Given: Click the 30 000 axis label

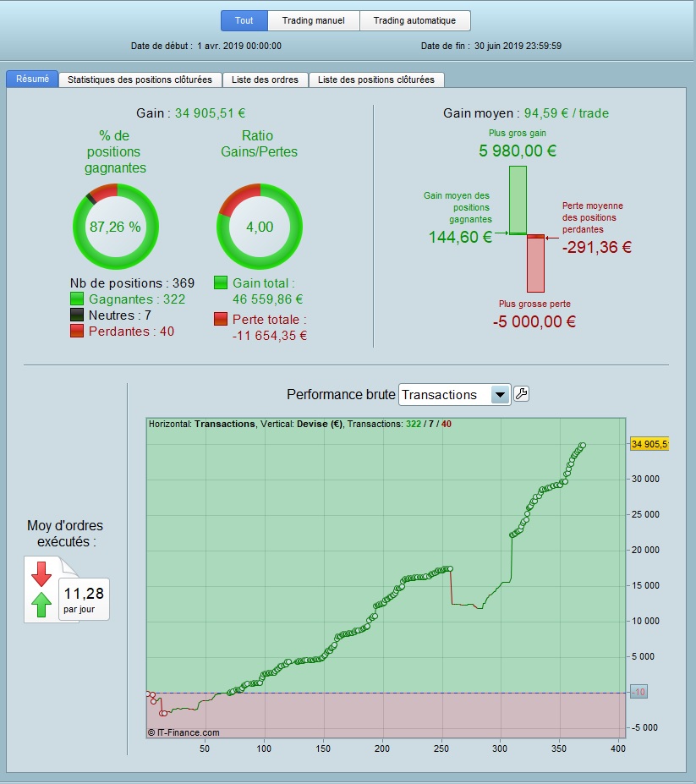Looking at the screenshot, I should 645,479.
